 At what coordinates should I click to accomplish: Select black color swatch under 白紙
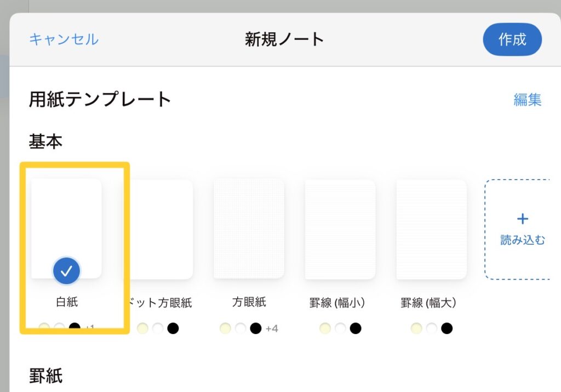tap(75, 328)
